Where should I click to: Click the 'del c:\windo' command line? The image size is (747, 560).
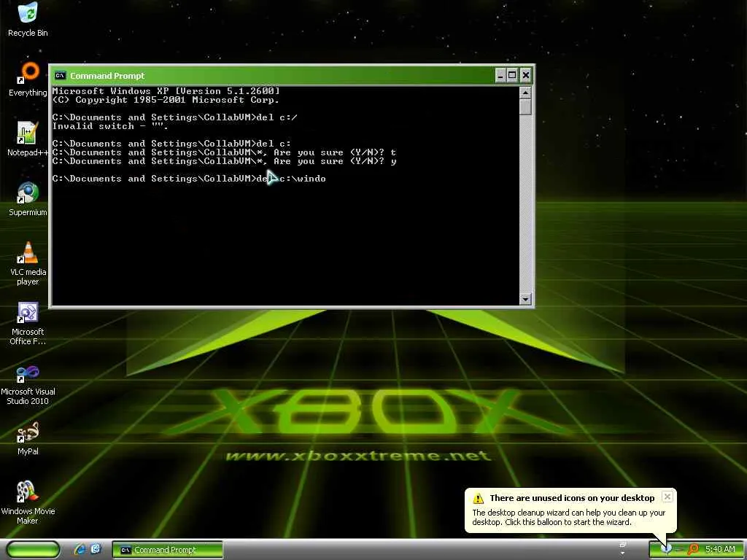pyautogui.click(x=189, y=179)
